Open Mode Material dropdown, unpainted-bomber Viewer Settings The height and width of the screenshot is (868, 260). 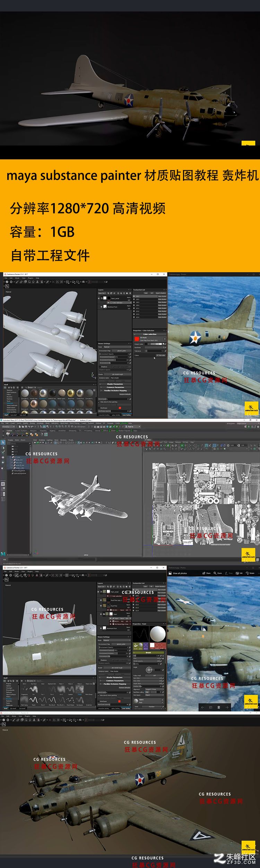point(118,347)
